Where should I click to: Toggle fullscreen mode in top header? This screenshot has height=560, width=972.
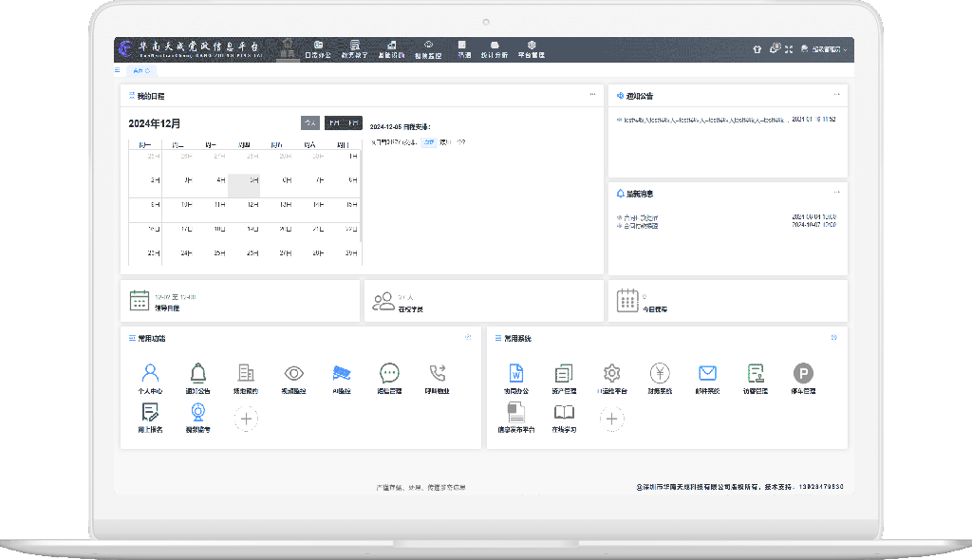[789, 48]
